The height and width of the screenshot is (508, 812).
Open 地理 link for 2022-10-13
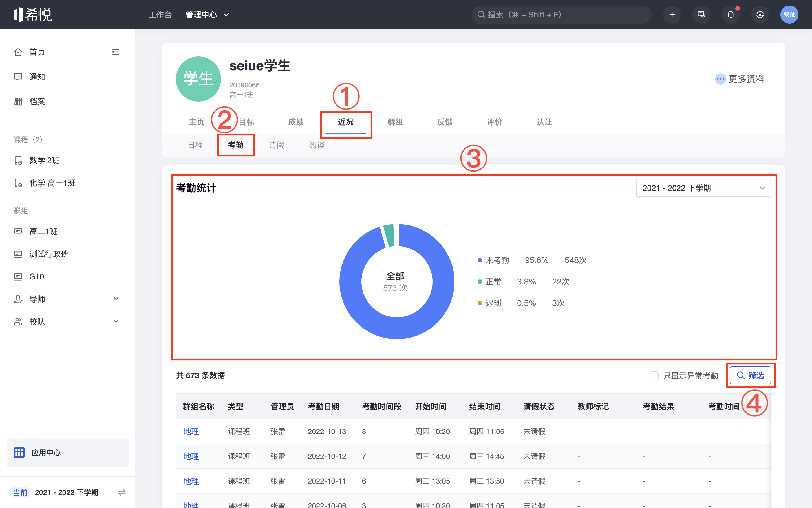point(191,432)
